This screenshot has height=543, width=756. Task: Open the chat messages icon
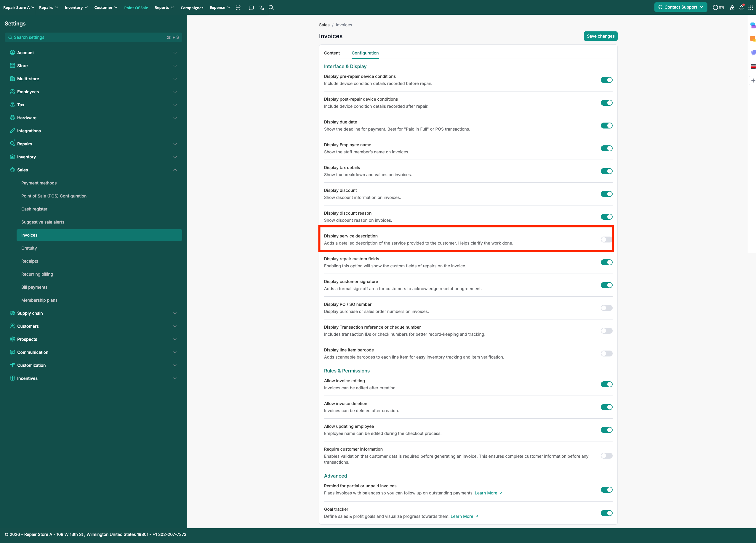click(251, 7)
